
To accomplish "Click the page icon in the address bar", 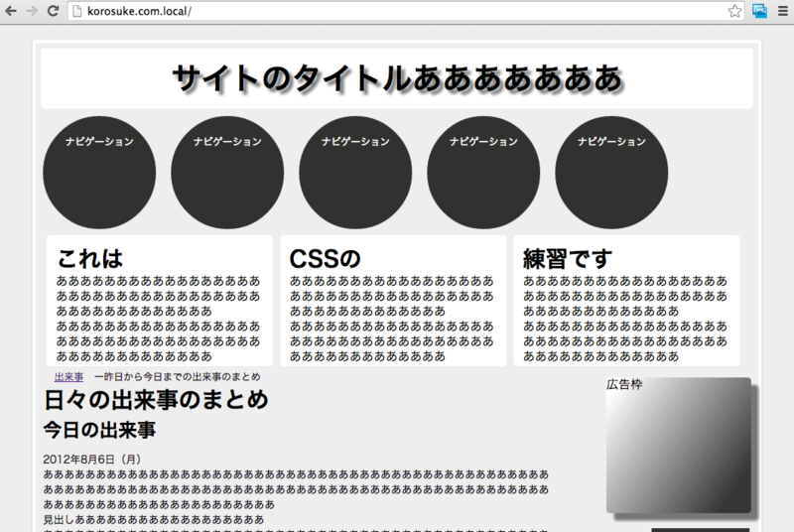I will pos(77,11).
